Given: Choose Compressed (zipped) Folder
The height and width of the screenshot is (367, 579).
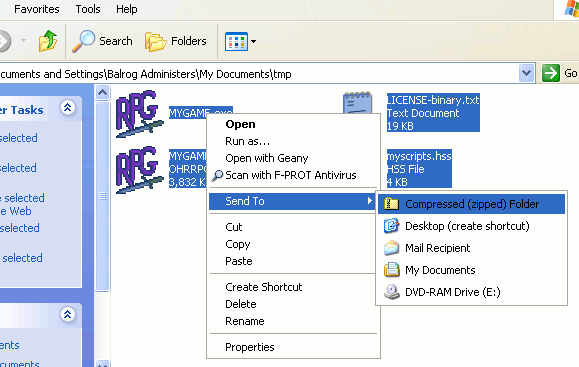Looking at the screenshot, I should (471, 204).
